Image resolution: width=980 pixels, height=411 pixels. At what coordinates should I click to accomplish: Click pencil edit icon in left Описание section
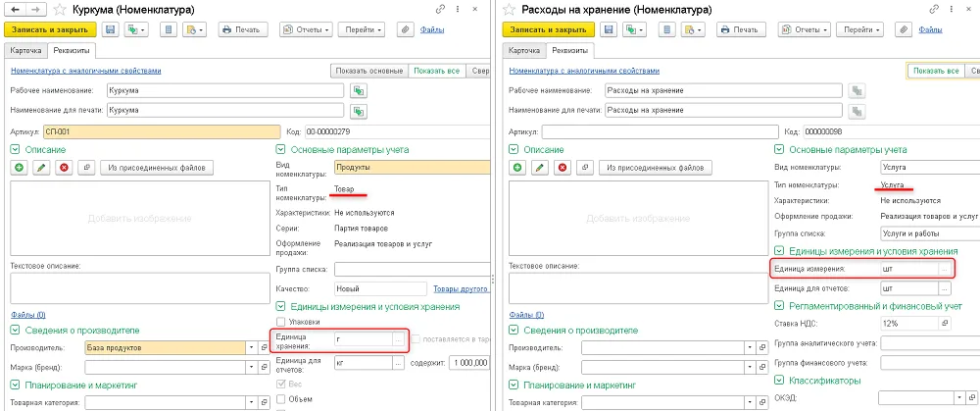point(41,168)
